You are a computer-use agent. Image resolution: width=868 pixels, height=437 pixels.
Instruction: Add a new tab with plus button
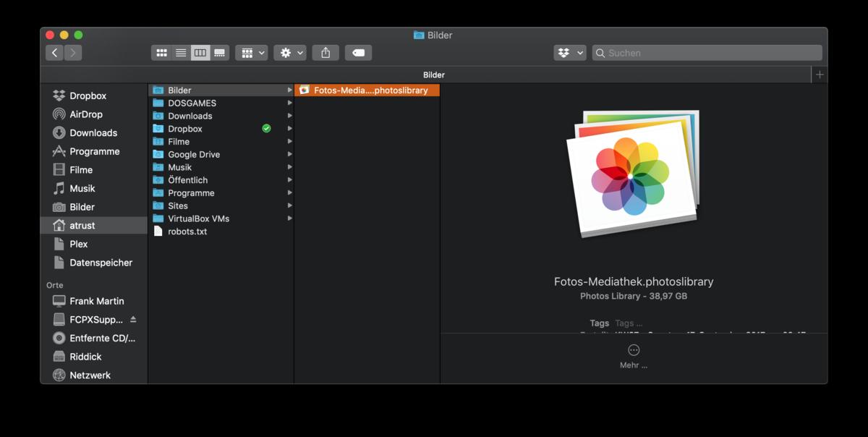[820, 75]
